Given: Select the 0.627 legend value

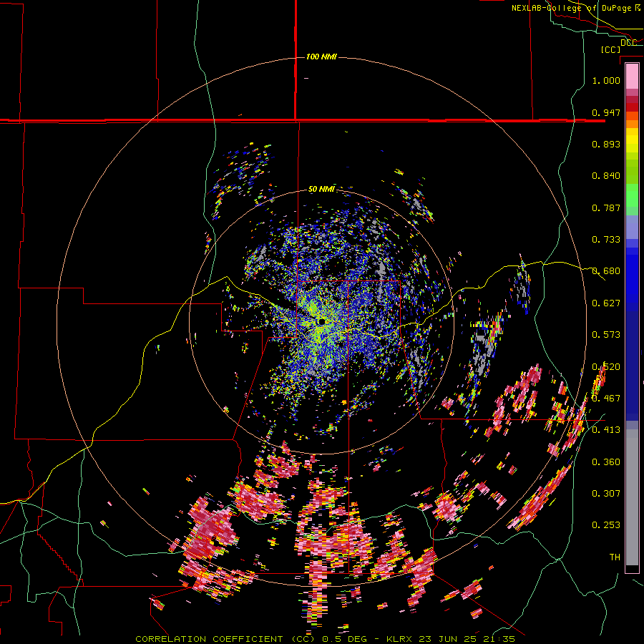Looking at the screenshot, I should tap(606, 303).
